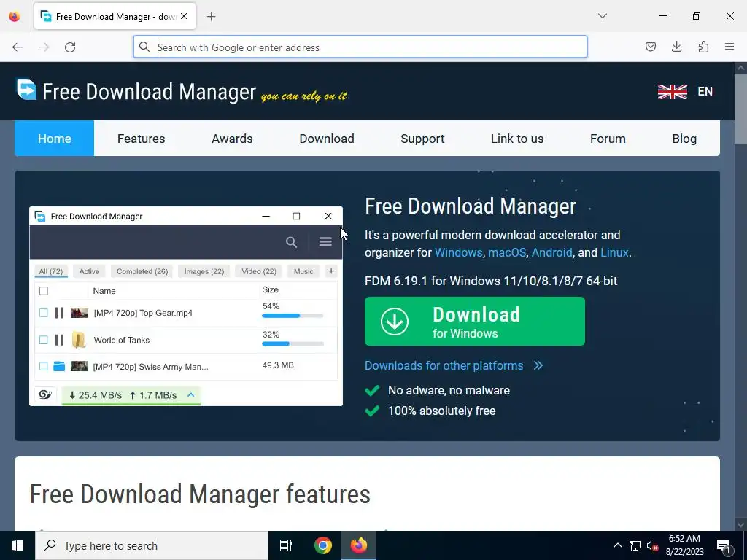Close the Free Download Manager tab
The image size is (747, 560).
184,16
